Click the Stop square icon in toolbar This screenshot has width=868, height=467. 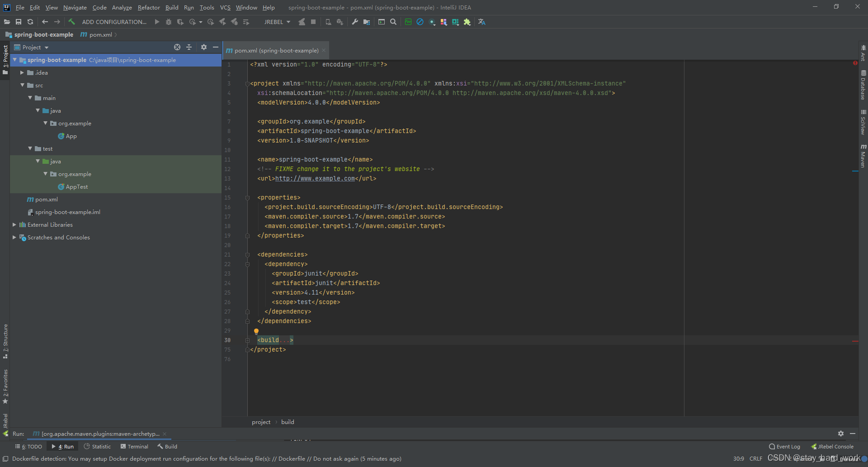313,22
